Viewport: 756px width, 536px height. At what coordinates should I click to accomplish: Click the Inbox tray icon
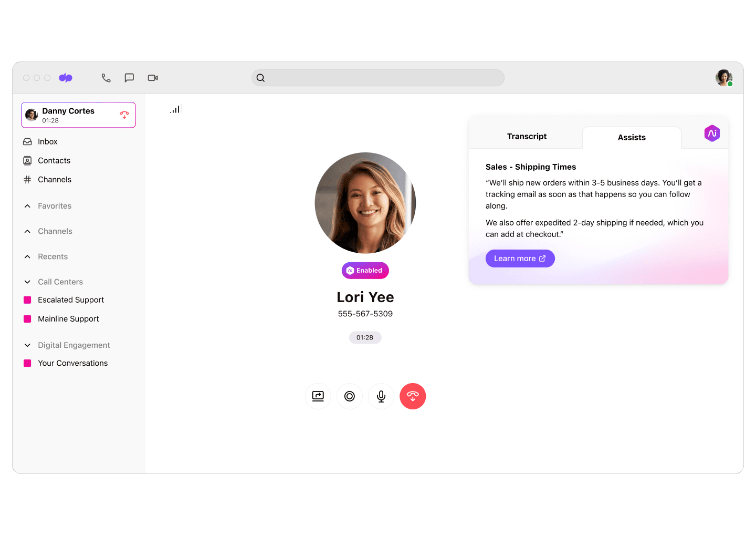[x=27, y=142]
